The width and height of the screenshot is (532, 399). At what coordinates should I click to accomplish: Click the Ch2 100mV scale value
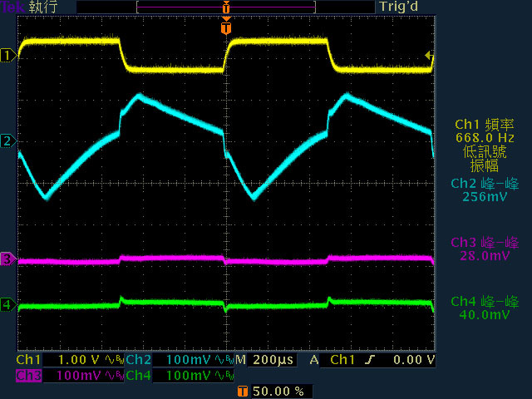[189, 360]
